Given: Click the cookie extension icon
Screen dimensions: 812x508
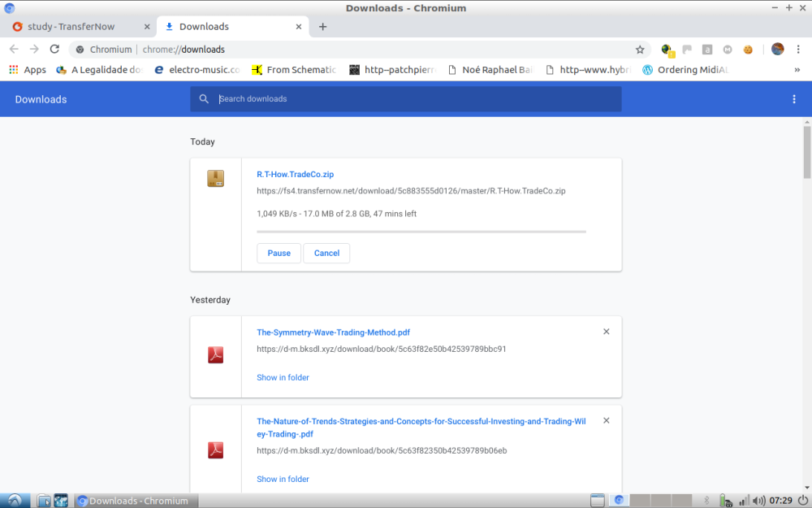Looking at the screenshot, I should click(748, 50).
